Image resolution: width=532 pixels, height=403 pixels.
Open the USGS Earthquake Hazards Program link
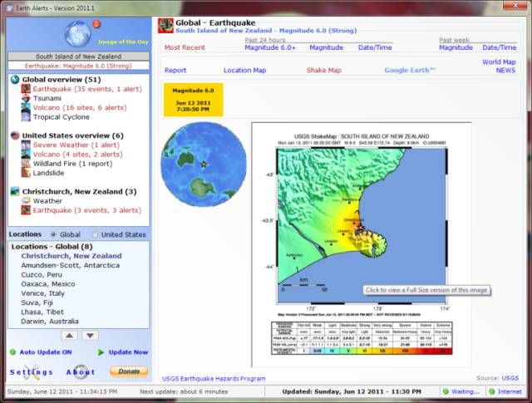coord(214,378)
